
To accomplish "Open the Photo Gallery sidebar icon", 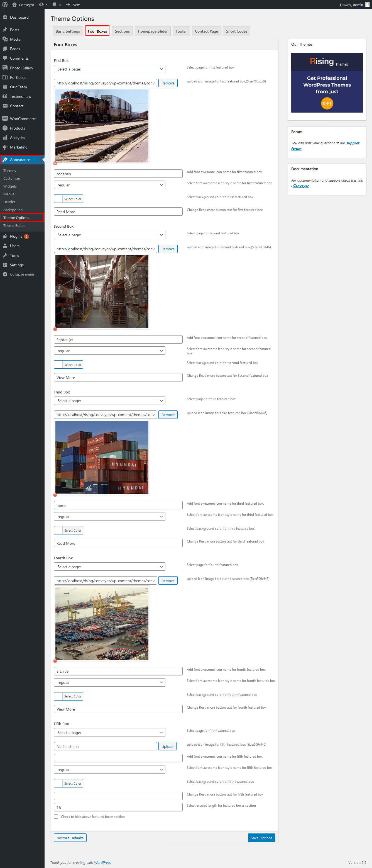I will coord(5,68).
